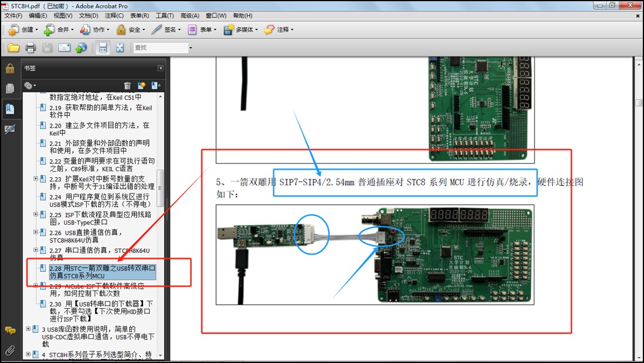Select bookmark text 2.26 USB直接通信仿真
This screenshot has height=363, width=644.
pos(86,236)
